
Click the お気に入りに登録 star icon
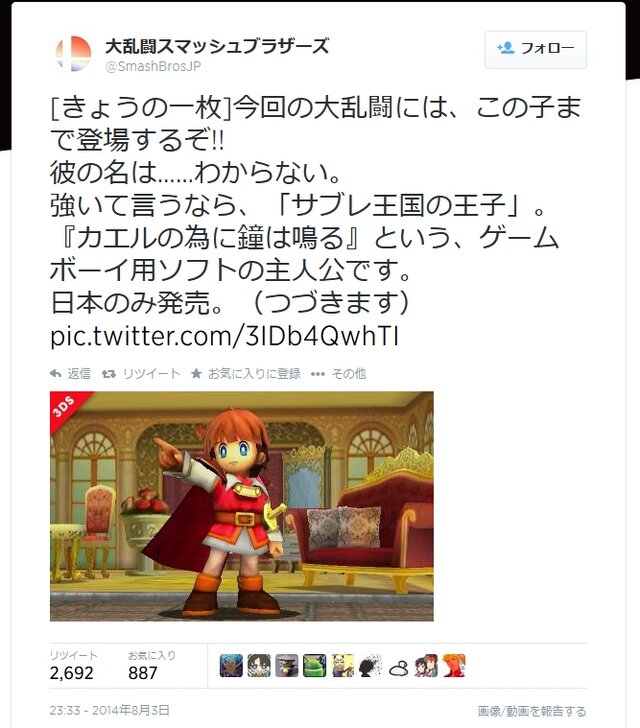click(x=196, y=373)
